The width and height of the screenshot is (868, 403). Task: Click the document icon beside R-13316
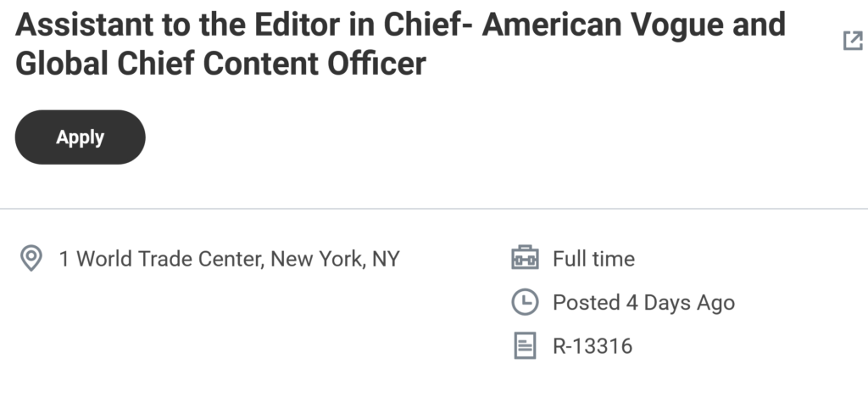(x=525, y=346)
